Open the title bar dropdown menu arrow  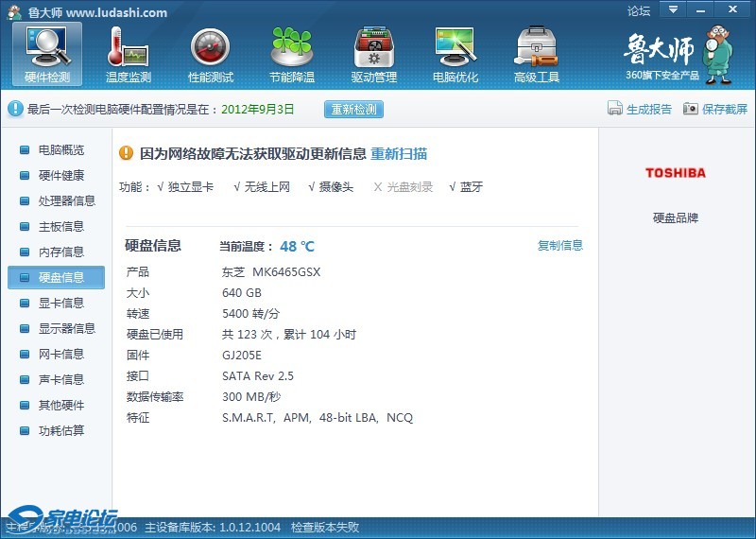coord(673,9)
